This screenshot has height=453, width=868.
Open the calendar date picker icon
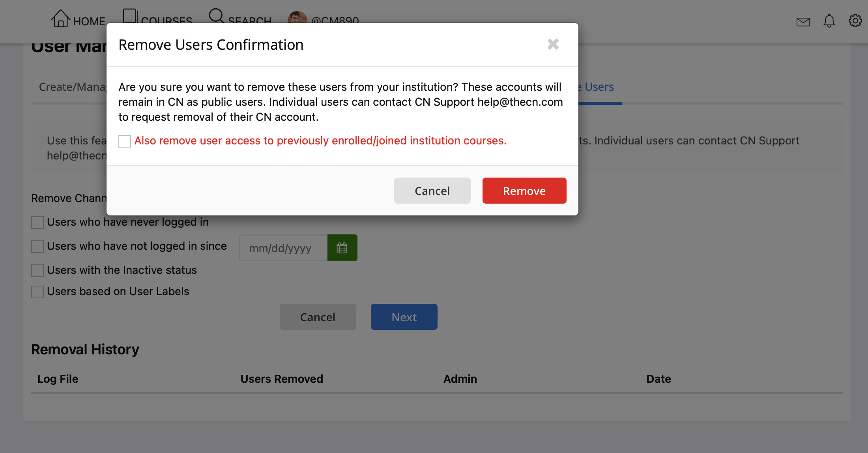click(342, 248)
